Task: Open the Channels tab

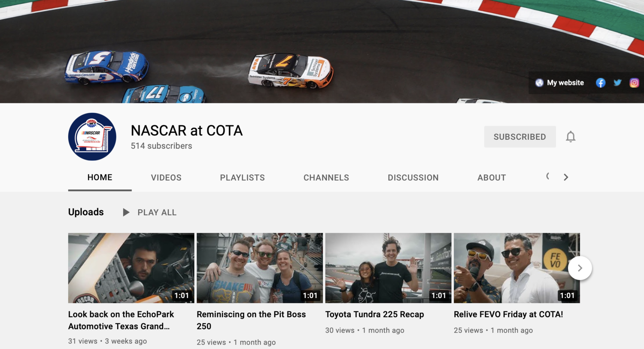Action: 326,178
